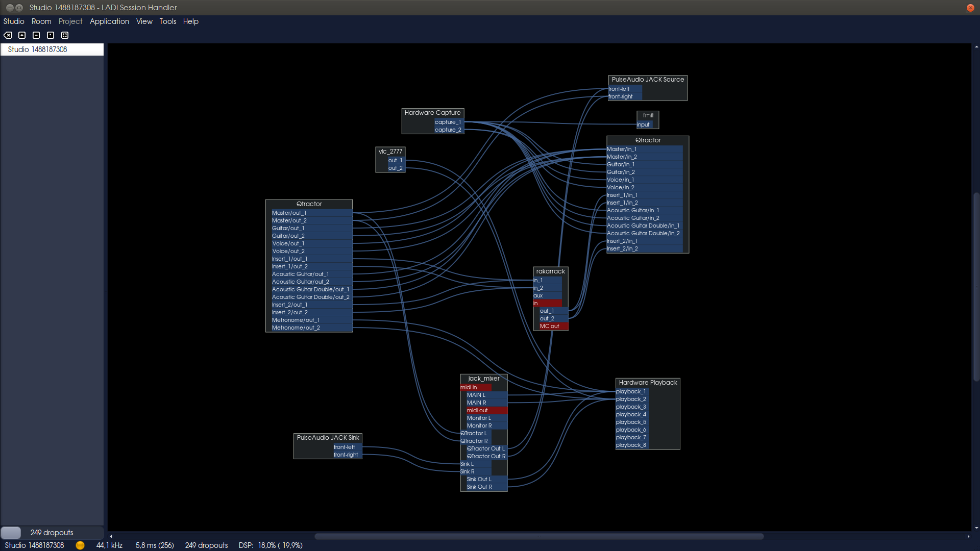Select Sink Out R port
This screenshot has width=980, height=551.
(486, 487)
